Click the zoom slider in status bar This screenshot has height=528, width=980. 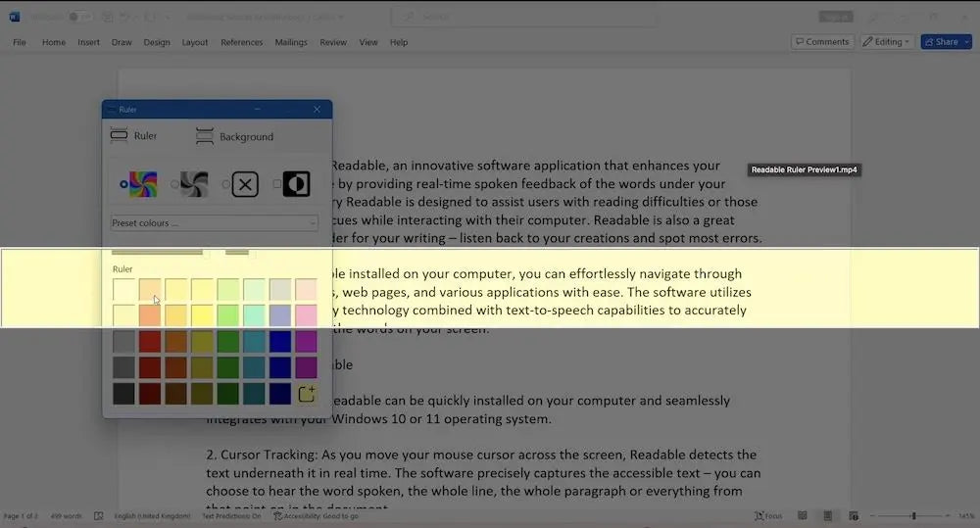coord(913,515)
